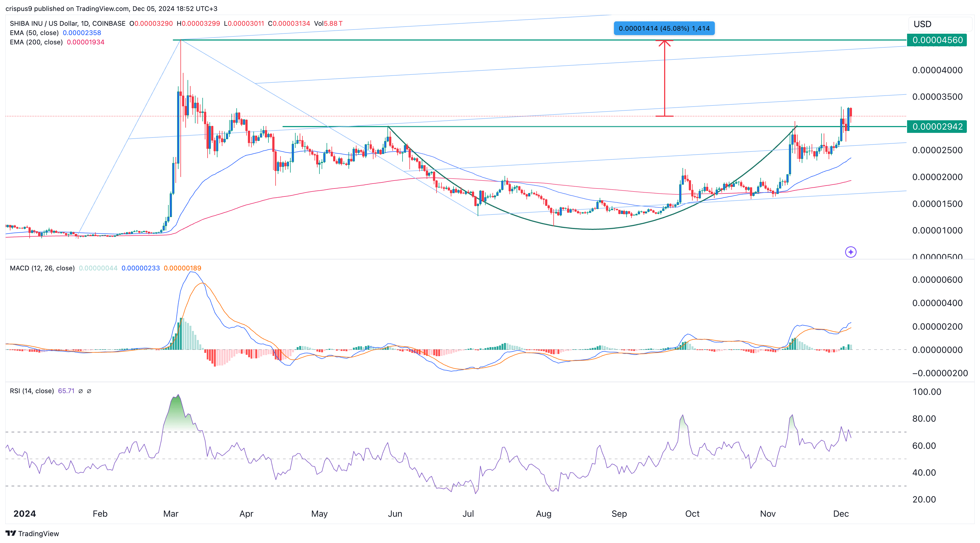The width and height of the screenshot is (980, 543).
Task: Click the second ∅ symbol on RSI legend
Action: click(x=89, y=391)
